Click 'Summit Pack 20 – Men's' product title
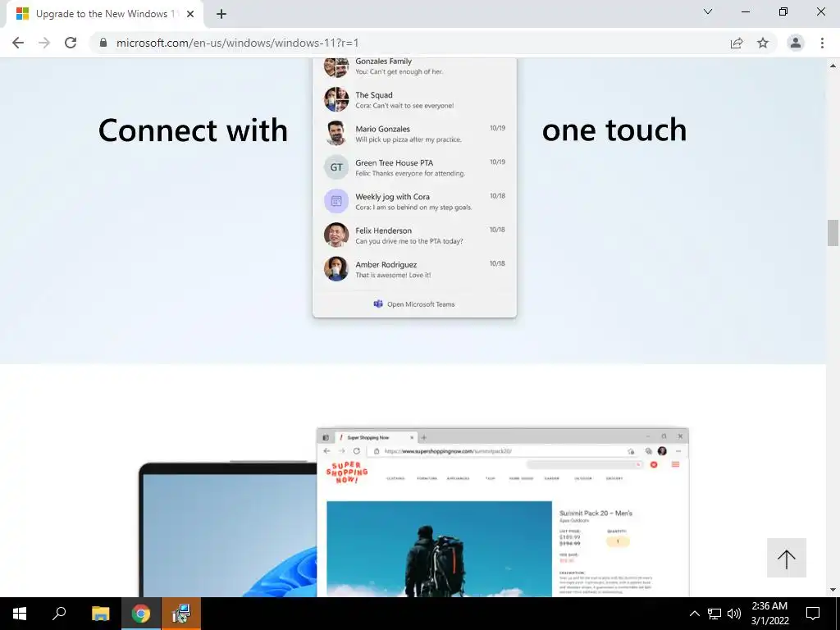Image resolution: width=840 pixels, height=630 pixels. [596, 514]
